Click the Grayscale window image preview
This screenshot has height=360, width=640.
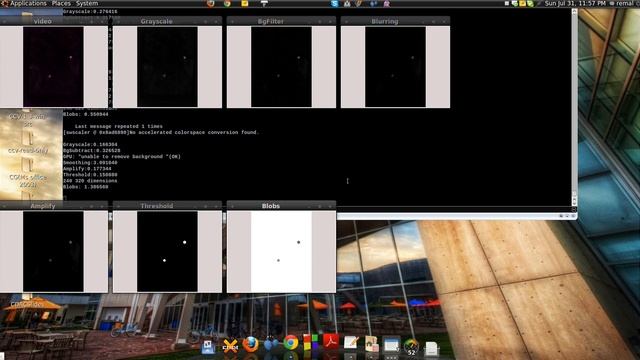(167, 67)
